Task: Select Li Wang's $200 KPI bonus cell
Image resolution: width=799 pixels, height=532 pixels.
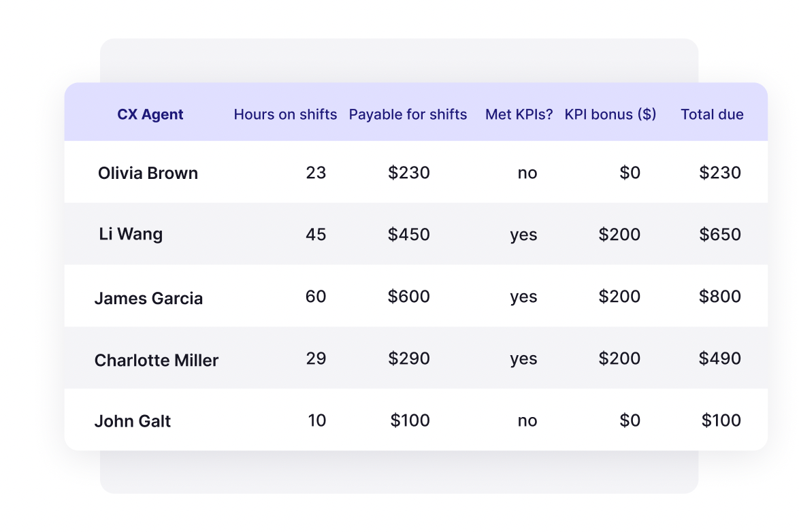Action: (x=619, y=235)
